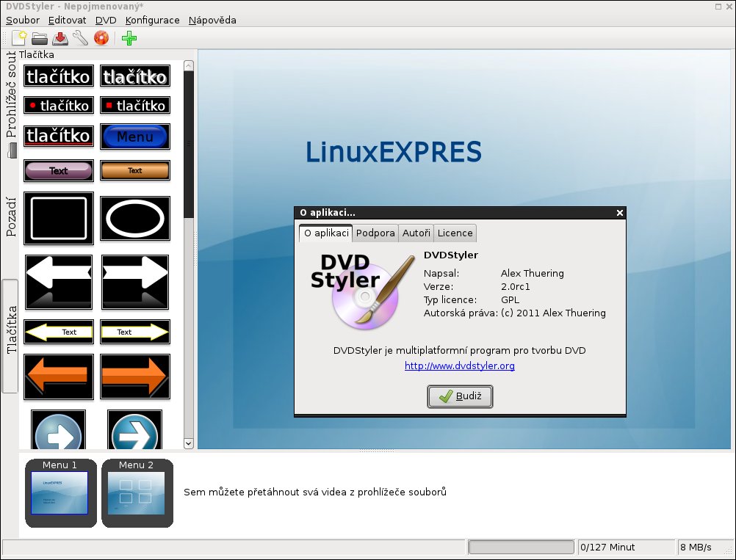Select the round blue block-arrow button
The height and width of the screenshot is (560, 736).
pyautogui.click(x=59, y=429)
